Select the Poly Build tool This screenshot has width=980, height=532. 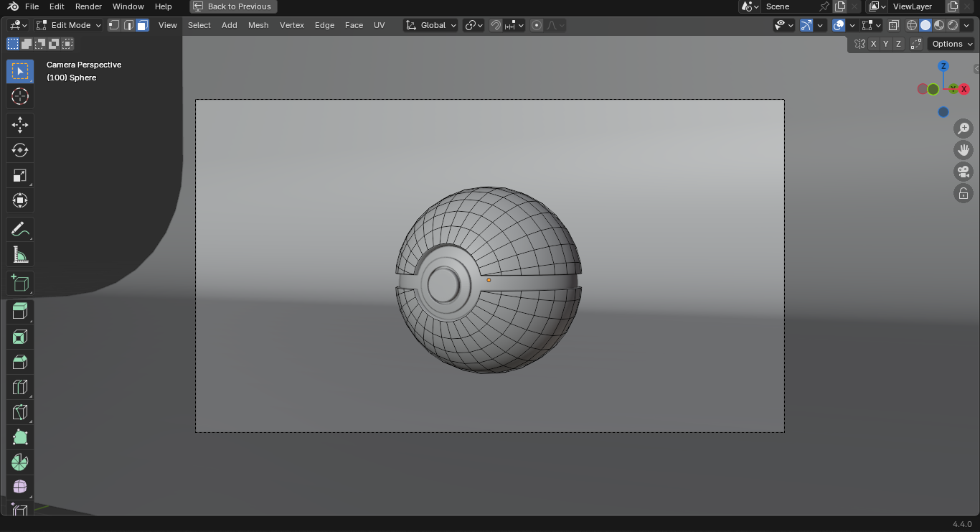pos(20,437)
